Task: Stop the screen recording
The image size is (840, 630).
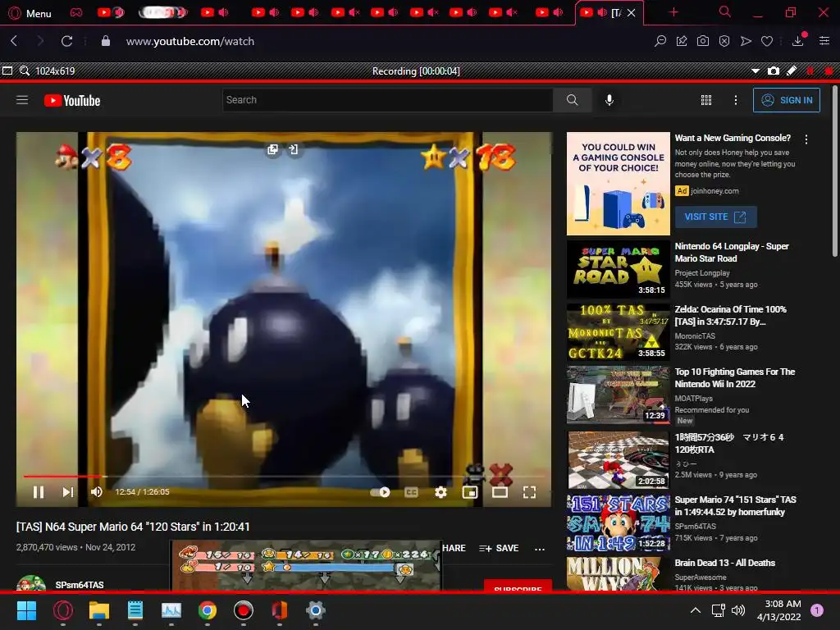Action: (829, 71)
